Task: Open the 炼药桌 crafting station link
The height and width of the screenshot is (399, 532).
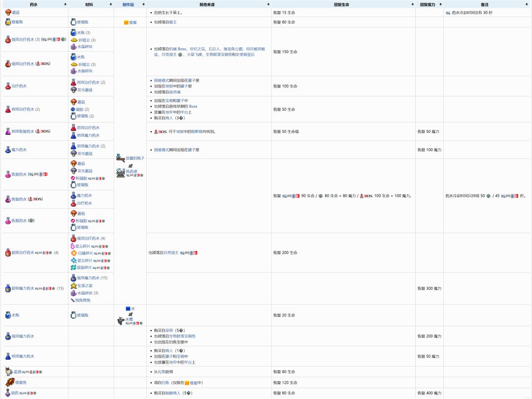Action: [x=132, y=172]
